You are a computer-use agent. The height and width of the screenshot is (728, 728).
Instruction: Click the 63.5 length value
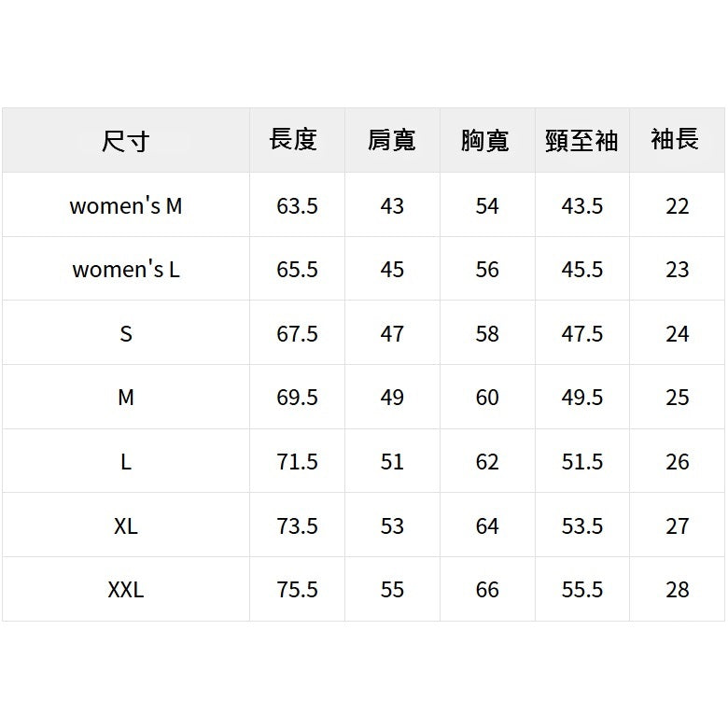click(297, 205)
